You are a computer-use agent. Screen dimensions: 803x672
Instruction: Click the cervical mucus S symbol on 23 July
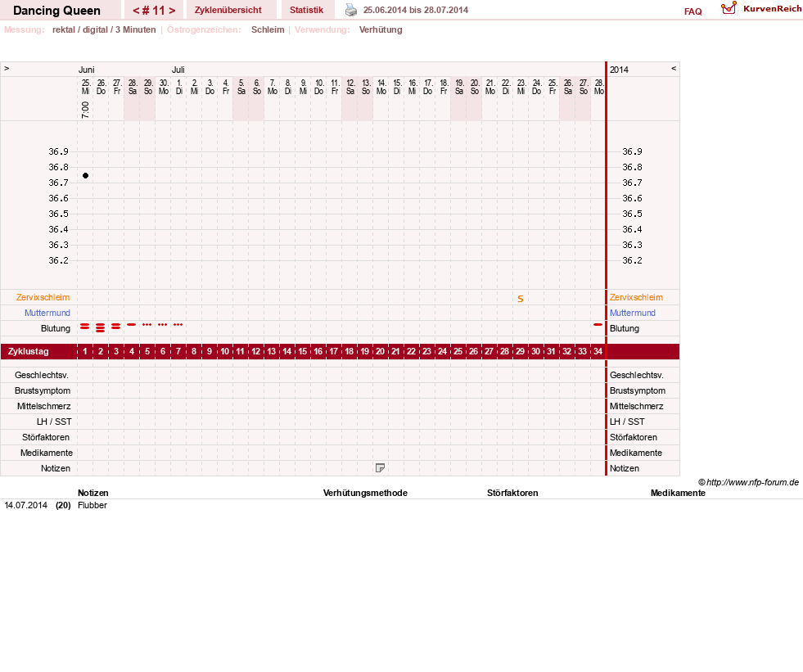(521, 299)
